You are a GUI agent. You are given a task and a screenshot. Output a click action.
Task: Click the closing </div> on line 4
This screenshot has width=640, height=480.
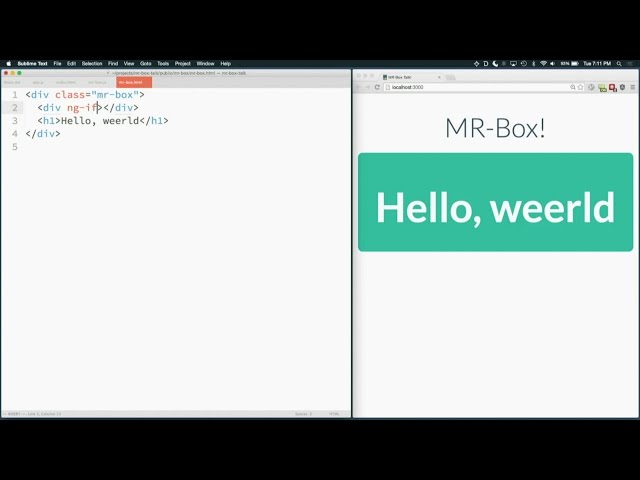tap(43, 134)
